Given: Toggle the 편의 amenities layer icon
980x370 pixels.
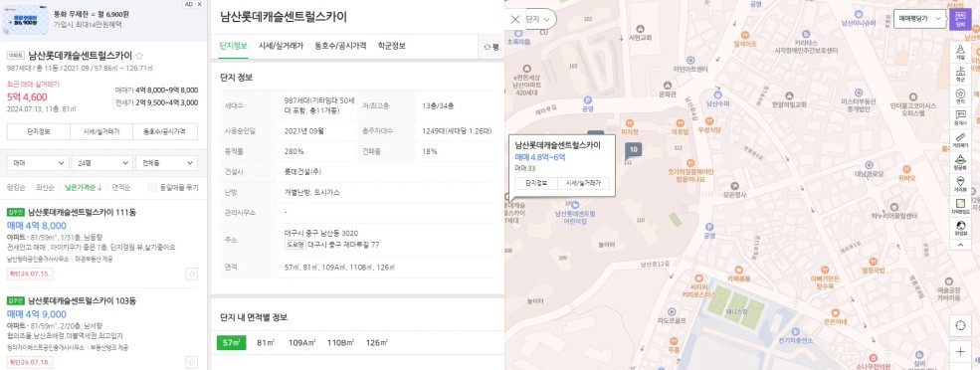Looking at the screenshot, I should coord(960,96).
